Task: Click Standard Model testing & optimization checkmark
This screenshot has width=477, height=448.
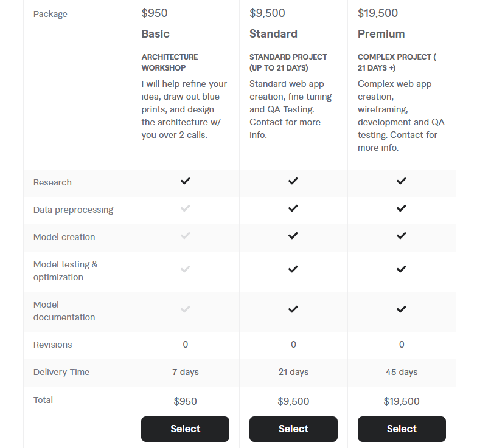Action: pyautogui.click(x=293, y=269)
